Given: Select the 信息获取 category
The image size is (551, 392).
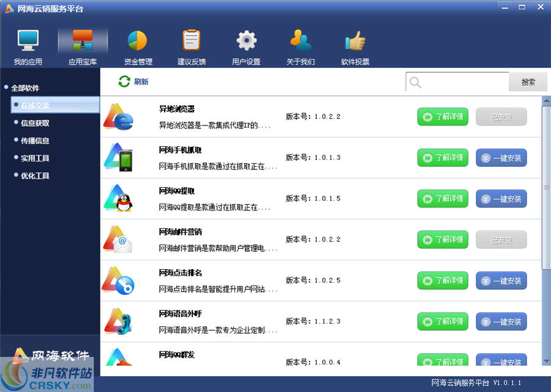Looking at the screenshot, I should (x=35, y=123).
